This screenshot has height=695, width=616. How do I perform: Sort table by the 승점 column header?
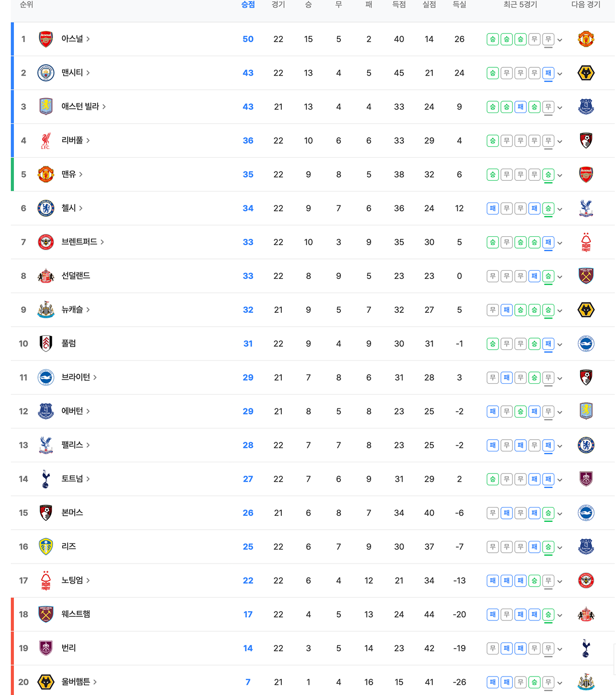click(248, 5)
